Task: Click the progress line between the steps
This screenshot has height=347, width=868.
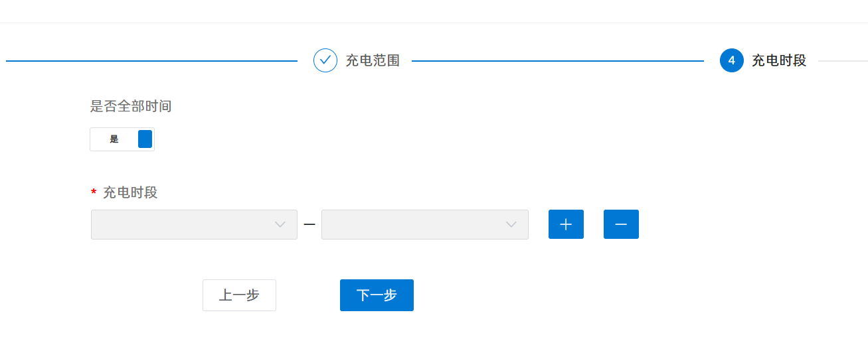Action: tap(558, 60)
